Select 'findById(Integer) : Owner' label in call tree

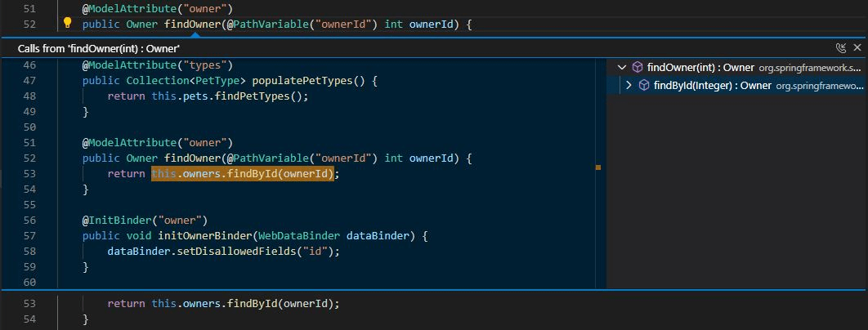pos(713,85)
